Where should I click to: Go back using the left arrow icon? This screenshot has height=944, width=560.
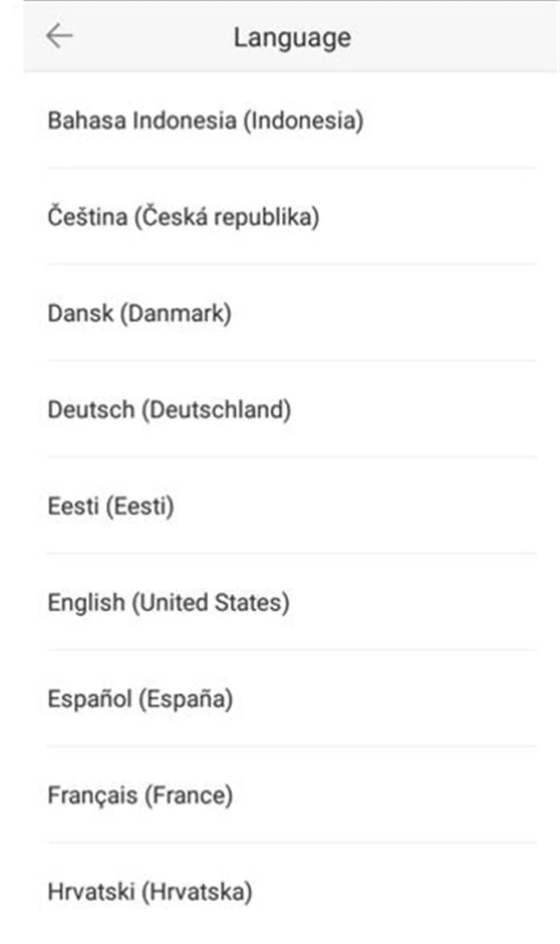click(x=59, y=36)
